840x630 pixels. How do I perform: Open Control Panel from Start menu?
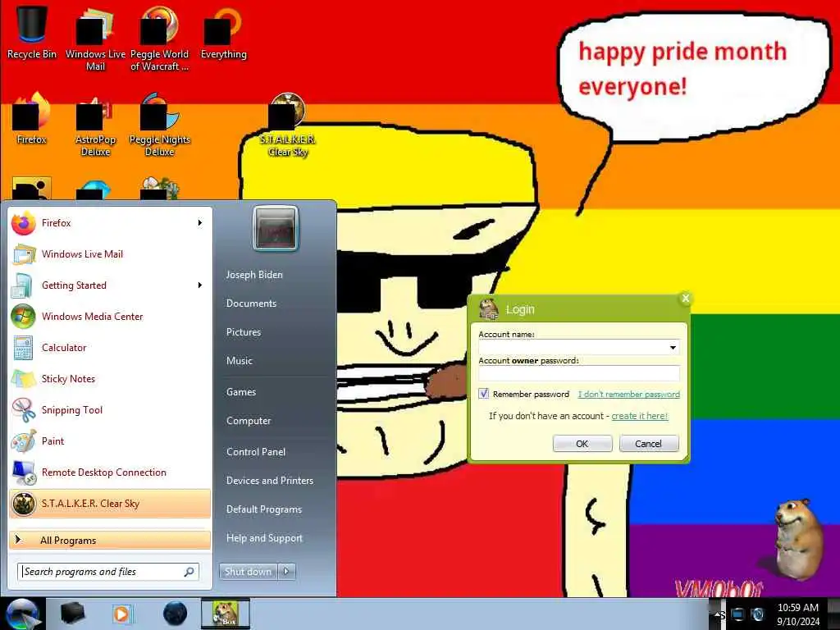coord(256,452)
